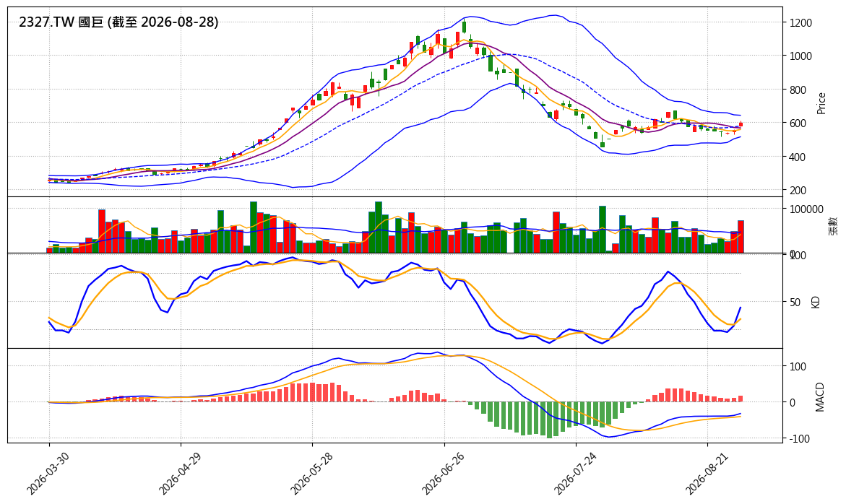
Task: Click the 'KD' axis label
Action: click(x=815, y=301)
